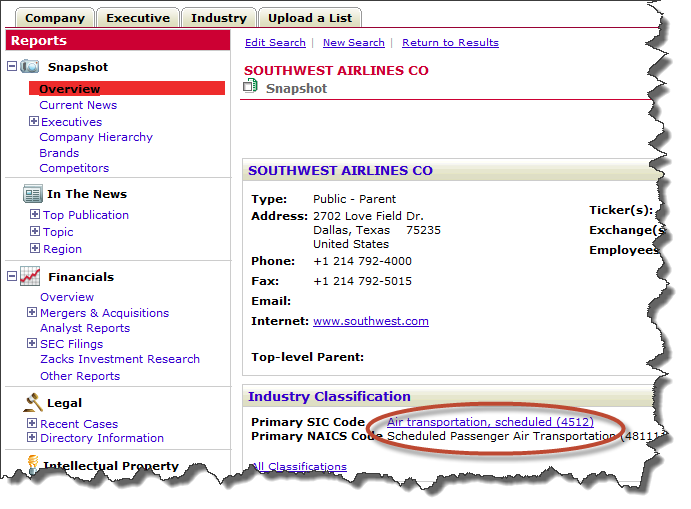Open Air transportation, scheduled (4512) link
The image size is (691, 509).
point(490,422)
